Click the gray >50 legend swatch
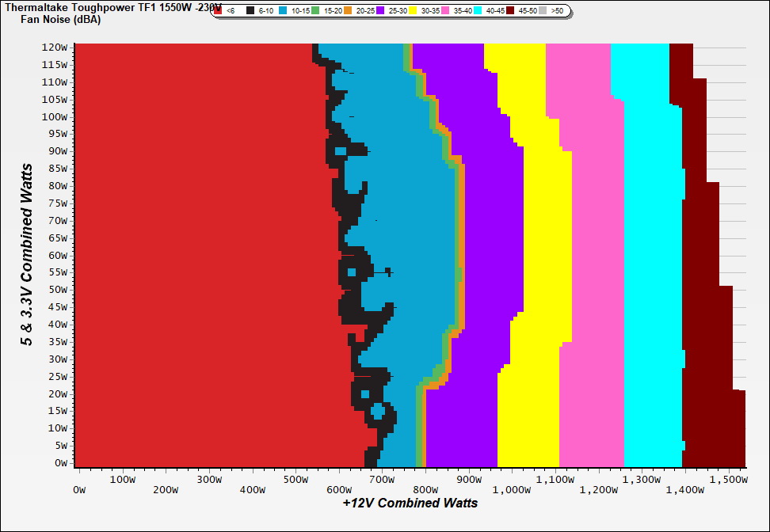The image size is (770, 532). [x=543, y=11]
